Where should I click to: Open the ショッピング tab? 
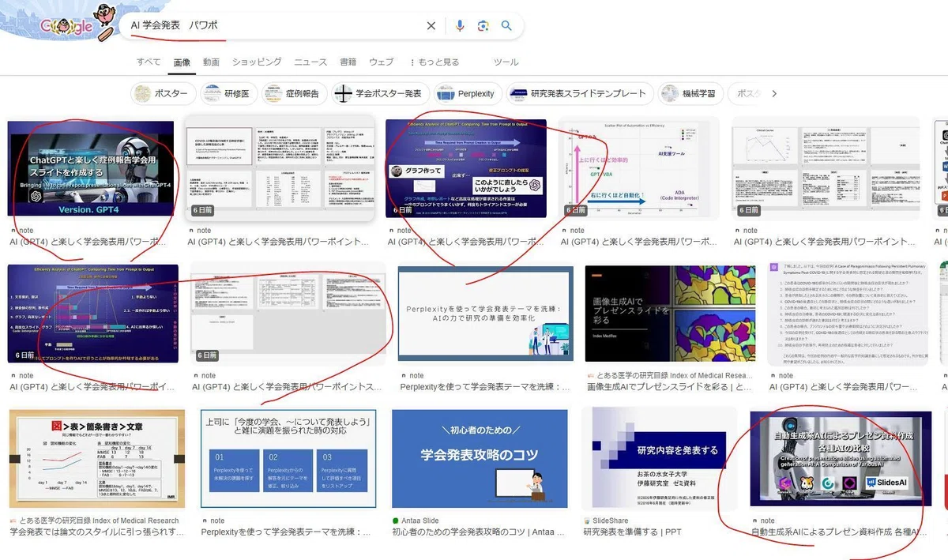click(257, 62)
